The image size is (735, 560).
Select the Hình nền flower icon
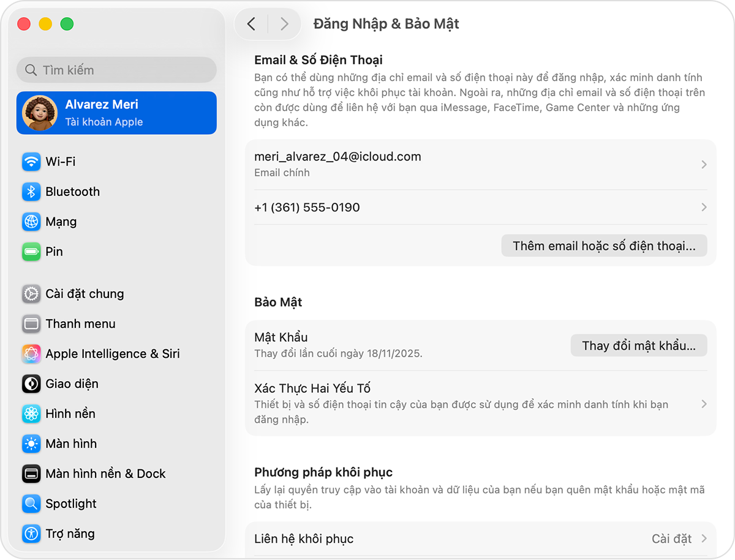tap(31, 414)
